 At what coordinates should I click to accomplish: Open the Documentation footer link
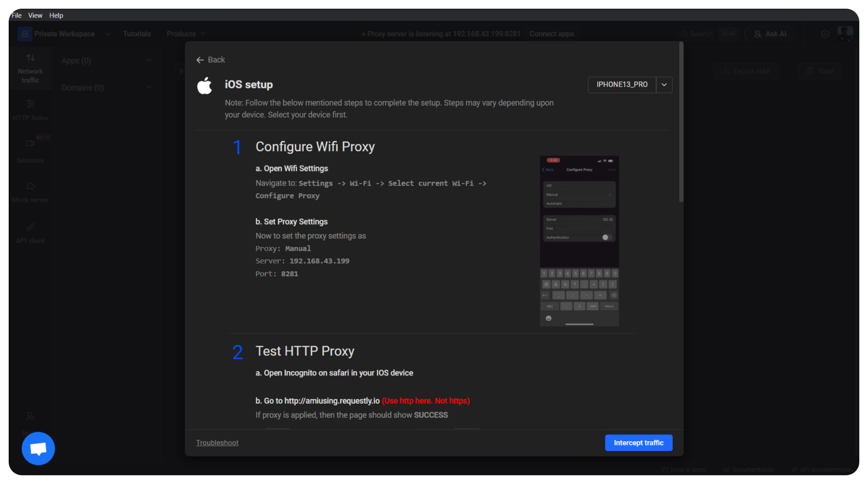(x=749, y=470)
